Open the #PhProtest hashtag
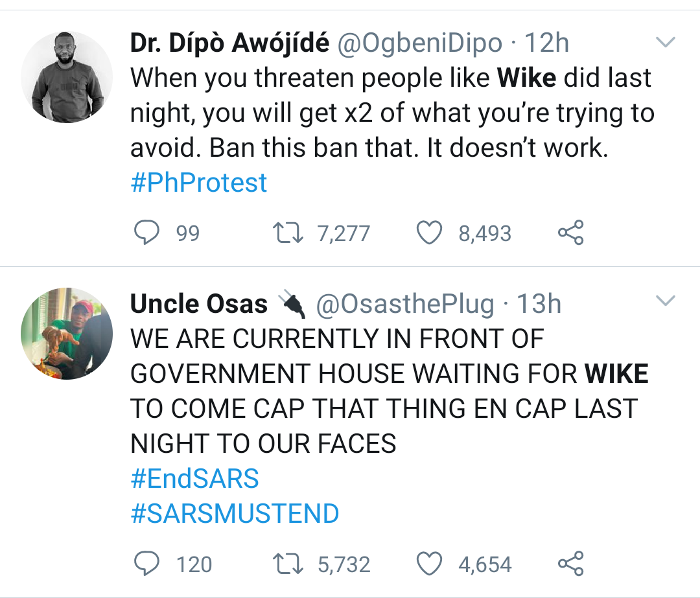 click(x=198, y=183)
